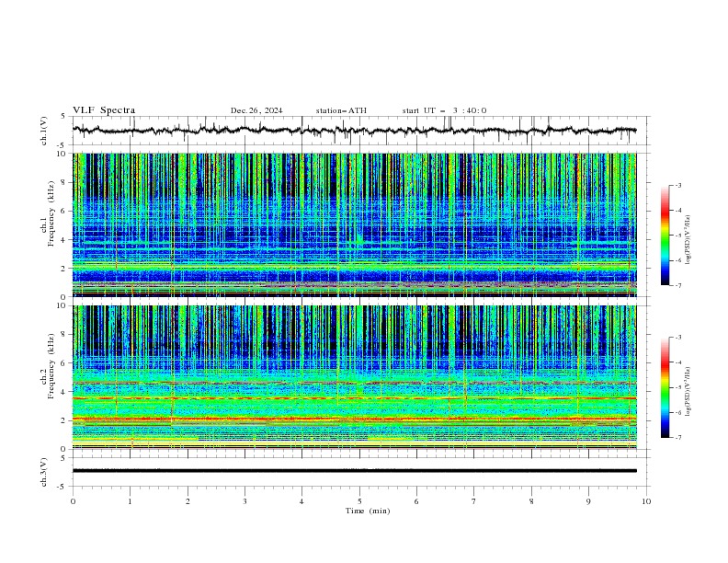Viewport: 728px width, 563px height.
Task: Click the ch.1 frequency tick "8"
Action: (x=63, y=182)
